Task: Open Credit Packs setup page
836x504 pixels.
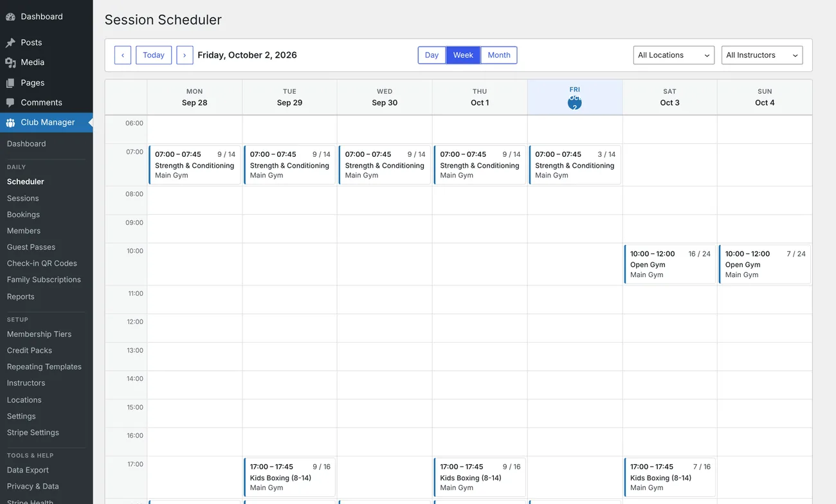Action: click(x=30, y=350)
